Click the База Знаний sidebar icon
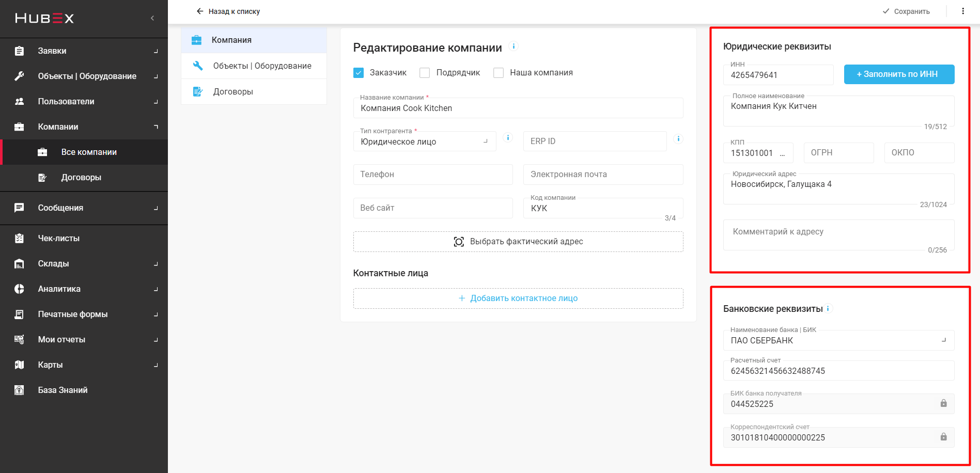The height and width of the screenshot is (473, 980). pyautogui.click(x=19, y=390)
